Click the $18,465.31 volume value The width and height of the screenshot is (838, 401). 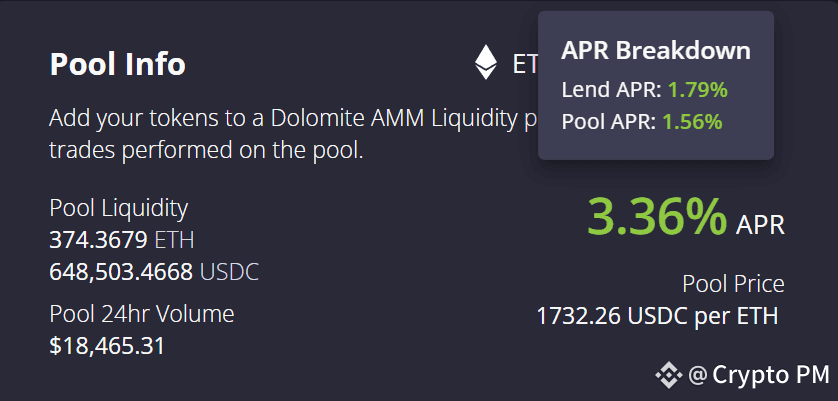107,346
